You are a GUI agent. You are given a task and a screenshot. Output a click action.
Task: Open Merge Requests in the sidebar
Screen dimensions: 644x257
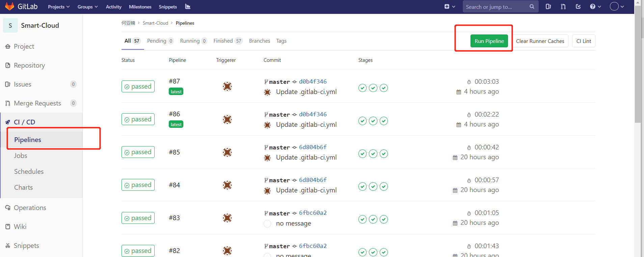[x=41, y=103]
